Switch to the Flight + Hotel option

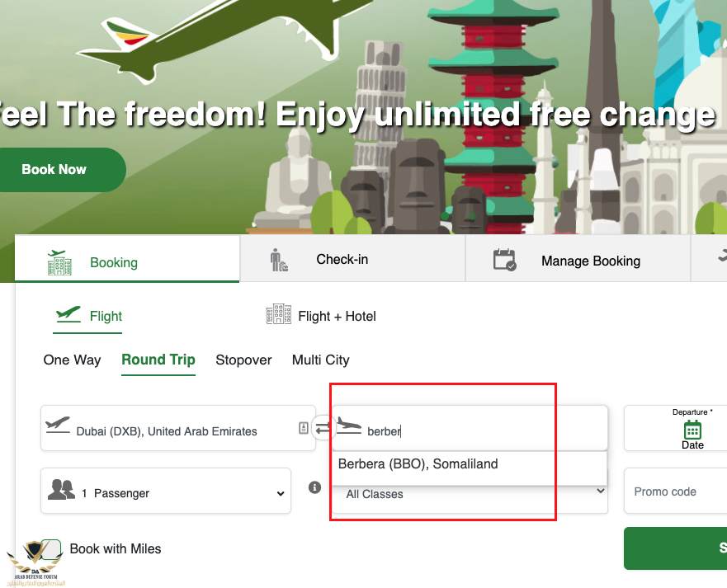point(337,316)
